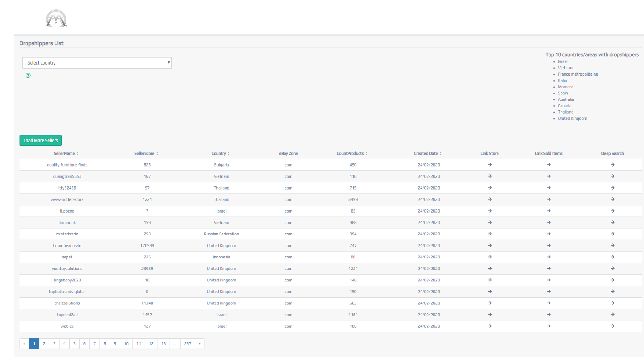Open the www-outlet-store seller row
The height and width of the screenshot is (357, 644).
coord(67,199)
